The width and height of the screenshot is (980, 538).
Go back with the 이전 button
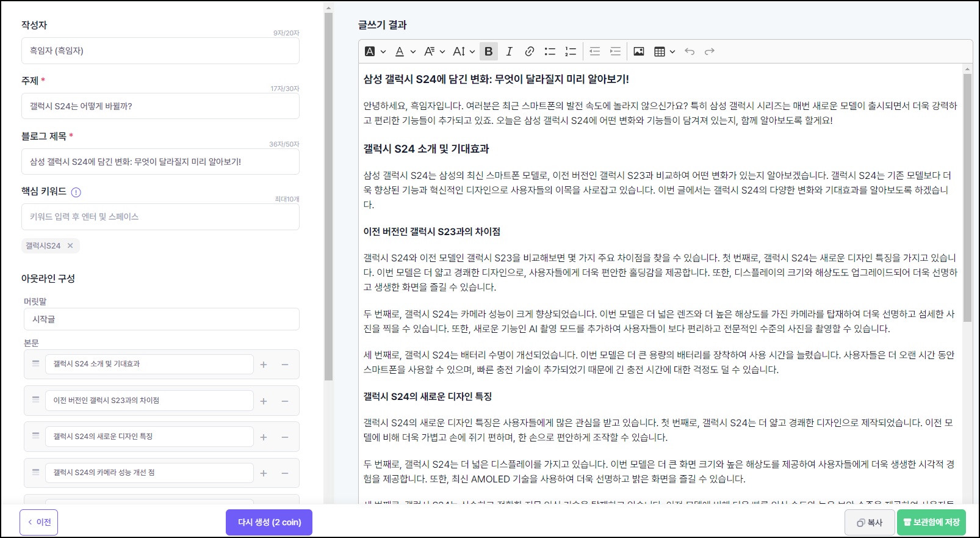coord(39,522)
